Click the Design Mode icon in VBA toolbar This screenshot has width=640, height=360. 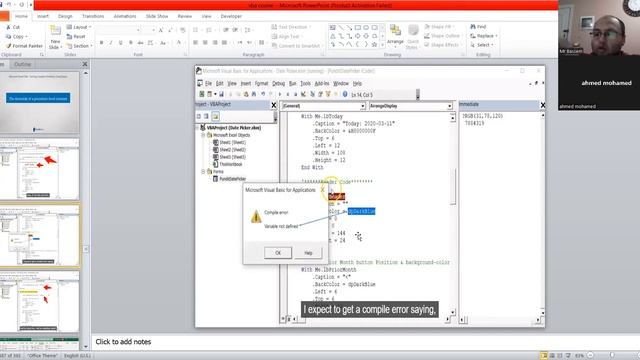click(x=303, y=94)
